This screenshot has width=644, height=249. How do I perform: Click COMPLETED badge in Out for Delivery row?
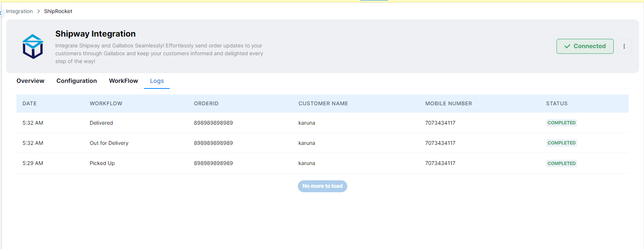[x=561, y=143]
